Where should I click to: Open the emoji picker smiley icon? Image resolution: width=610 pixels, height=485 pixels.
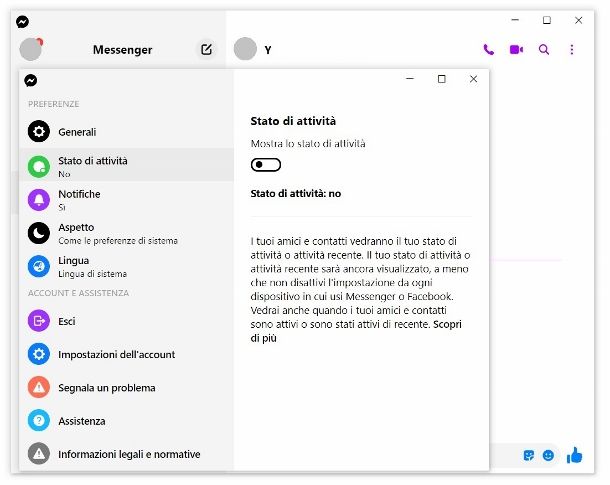click(x=548, y=455)
